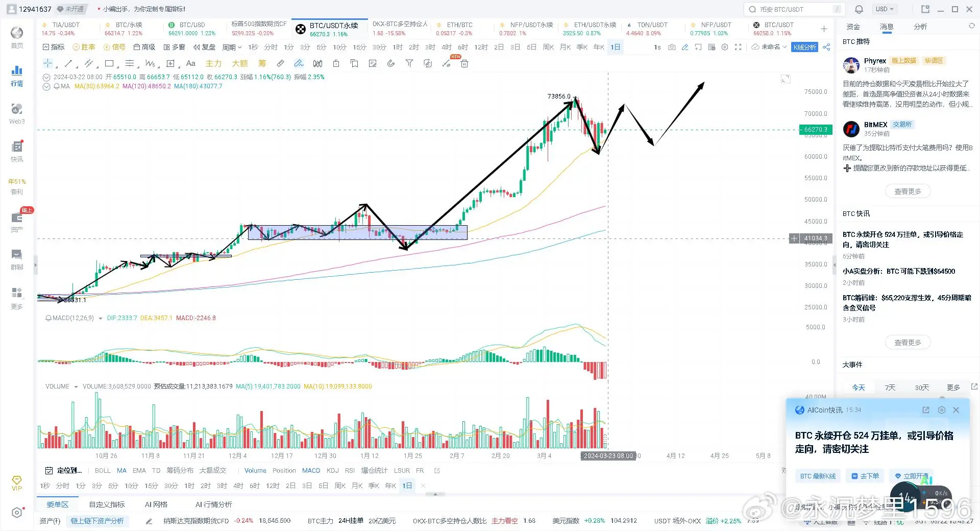This screenshot has height=531, width=980.
Task: Toggle the 筹码分布 chip distribution indicator
Action: [x=180, y=470]
